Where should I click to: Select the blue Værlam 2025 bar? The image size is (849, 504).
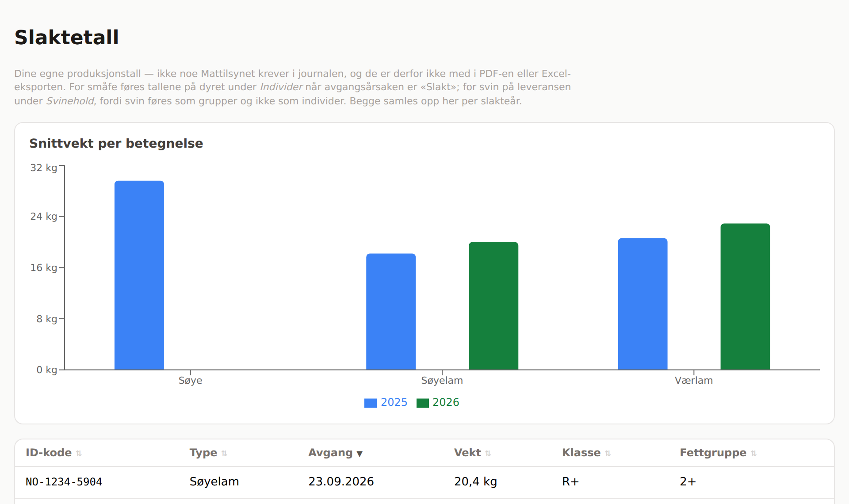(642, 304)
